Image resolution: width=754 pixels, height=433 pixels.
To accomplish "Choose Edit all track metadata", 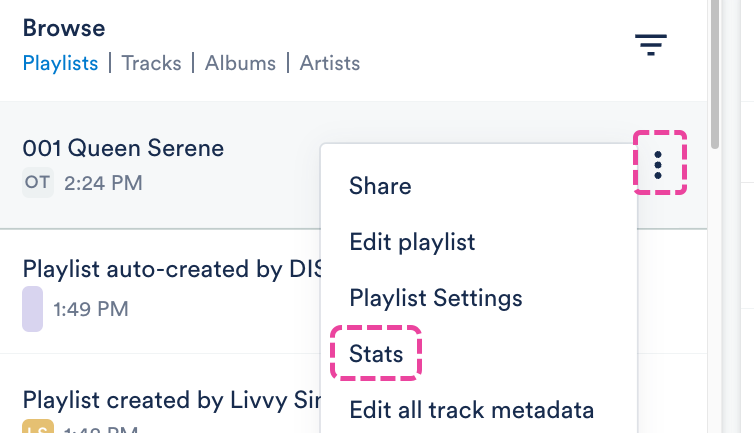I will coord(472,410).
